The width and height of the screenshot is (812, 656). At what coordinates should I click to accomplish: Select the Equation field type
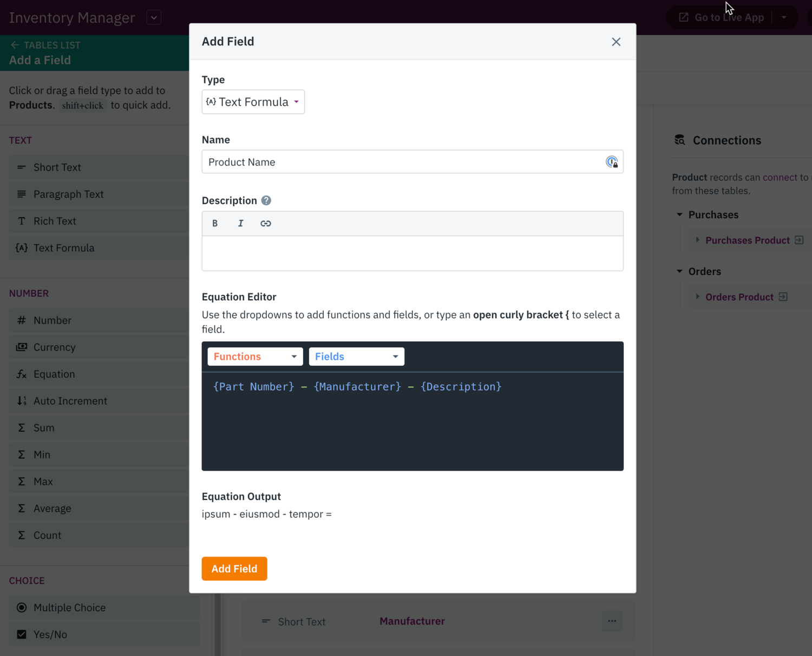(x=54, y=374)
